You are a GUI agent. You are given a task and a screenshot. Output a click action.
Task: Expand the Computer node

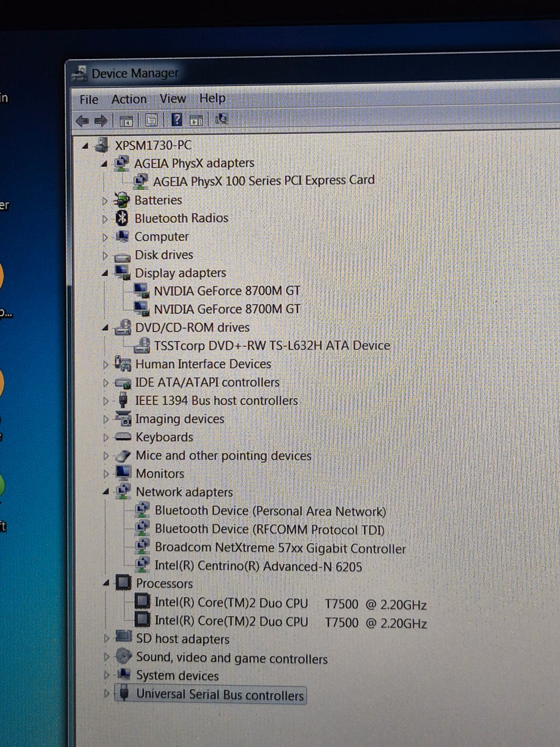105,238
